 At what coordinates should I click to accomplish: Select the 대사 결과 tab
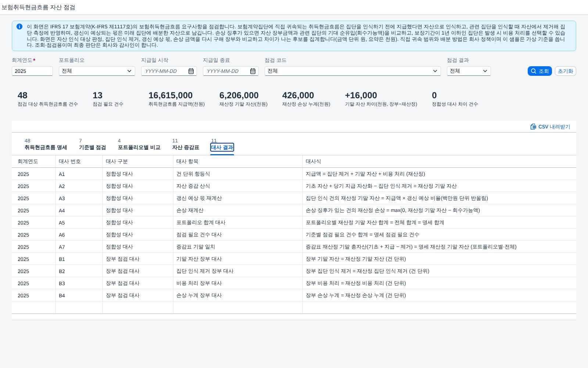[x=222, y=147]
